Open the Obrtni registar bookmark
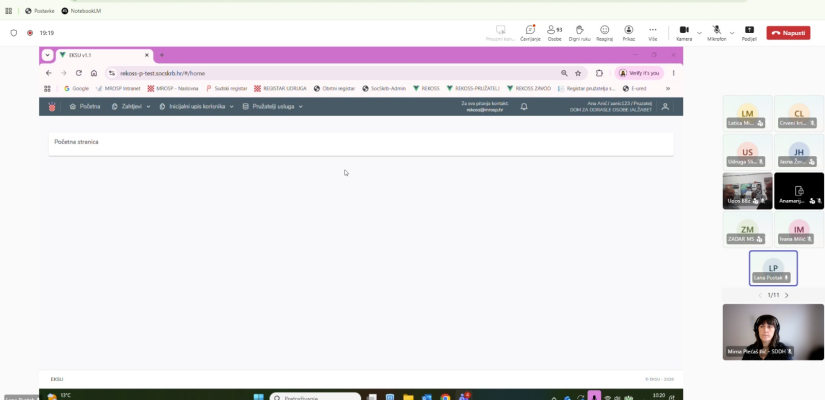Viewport: 825px width, 400px height. point(334,88)
